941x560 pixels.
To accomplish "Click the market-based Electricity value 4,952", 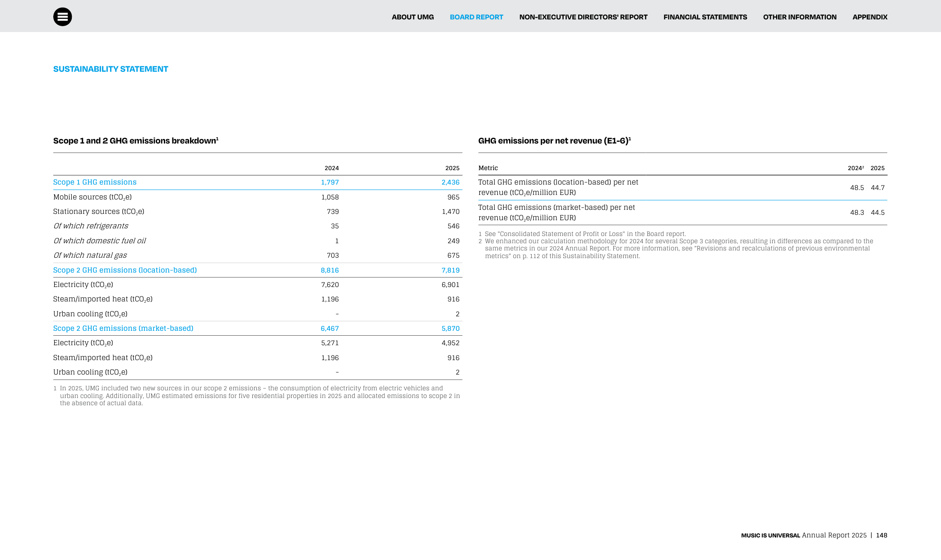I will pyautogui.click(x=450, y=343).
